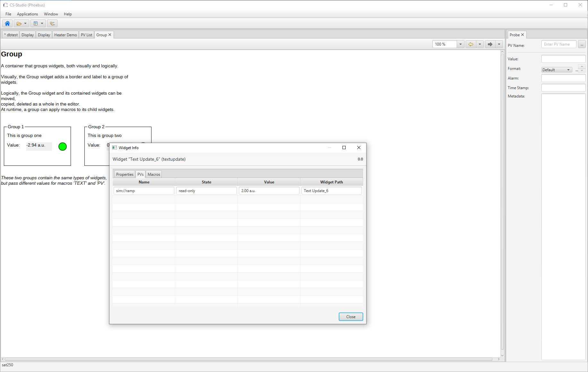This screenshot has width=588, height=372.
Task: Open the Window menu
Action: pyautogui.click(x=51, y=14)
